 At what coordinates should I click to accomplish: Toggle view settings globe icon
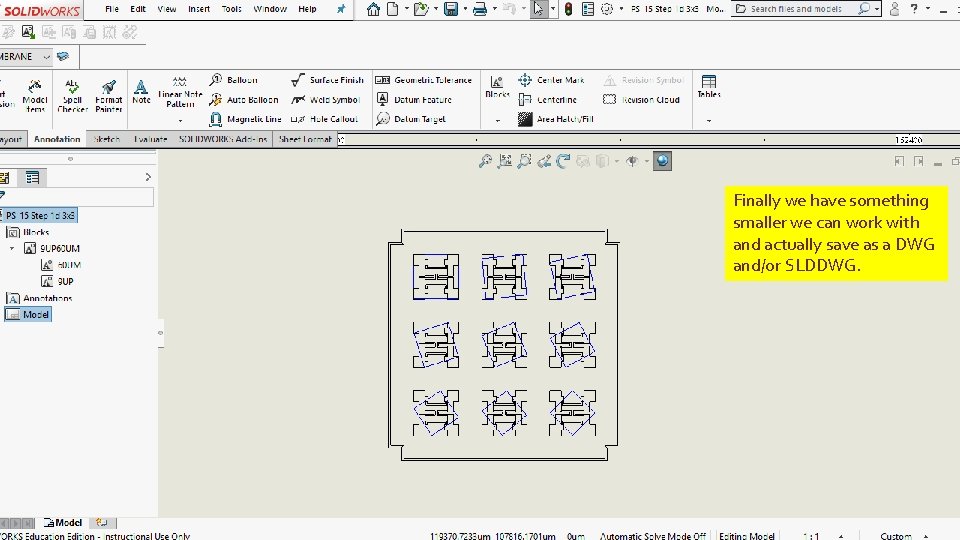point(662,161)
